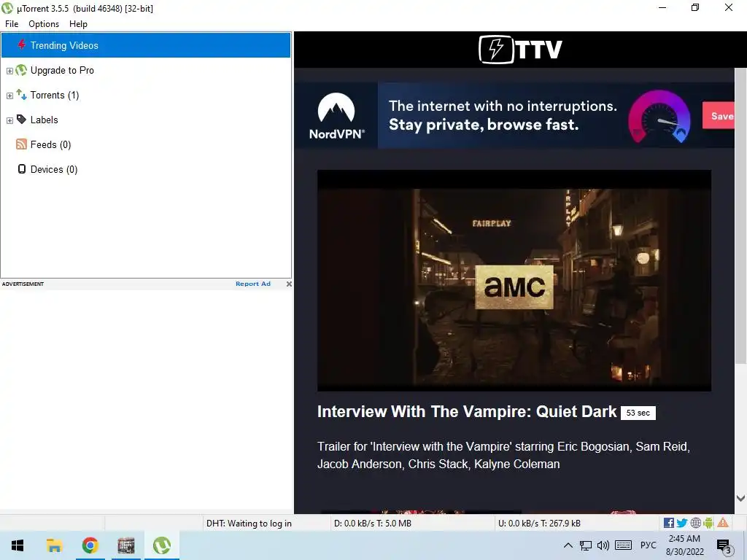Open the Help menu
The height and width of the screenshot is (560, 747).
click(78, 24)
